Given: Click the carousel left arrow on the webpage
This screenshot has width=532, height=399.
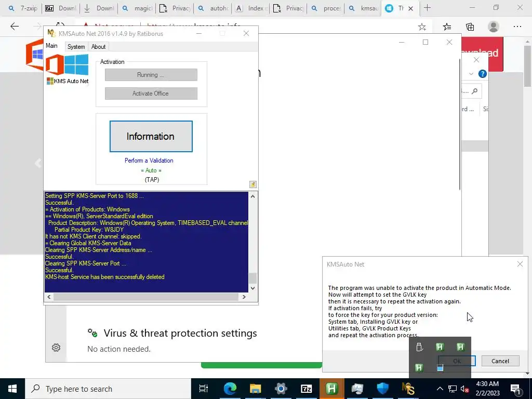Looking at the screenshot, I should (38, 163).
